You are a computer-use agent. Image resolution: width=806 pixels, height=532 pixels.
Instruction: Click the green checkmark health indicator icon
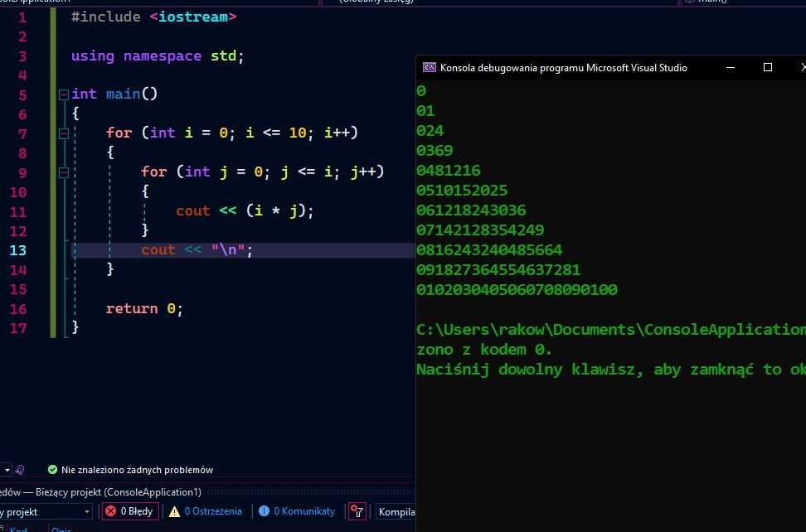coord(52,469)
